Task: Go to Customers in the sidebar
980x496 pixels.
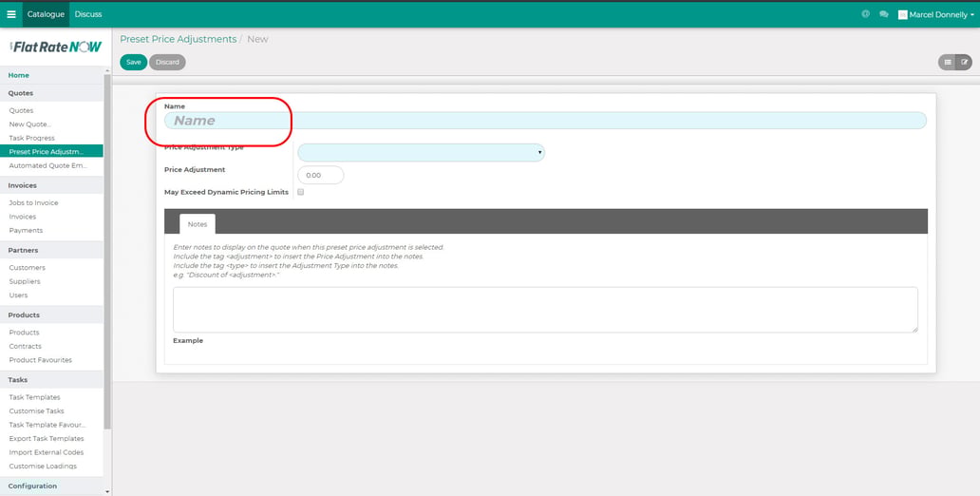Action: pos(27,268)
